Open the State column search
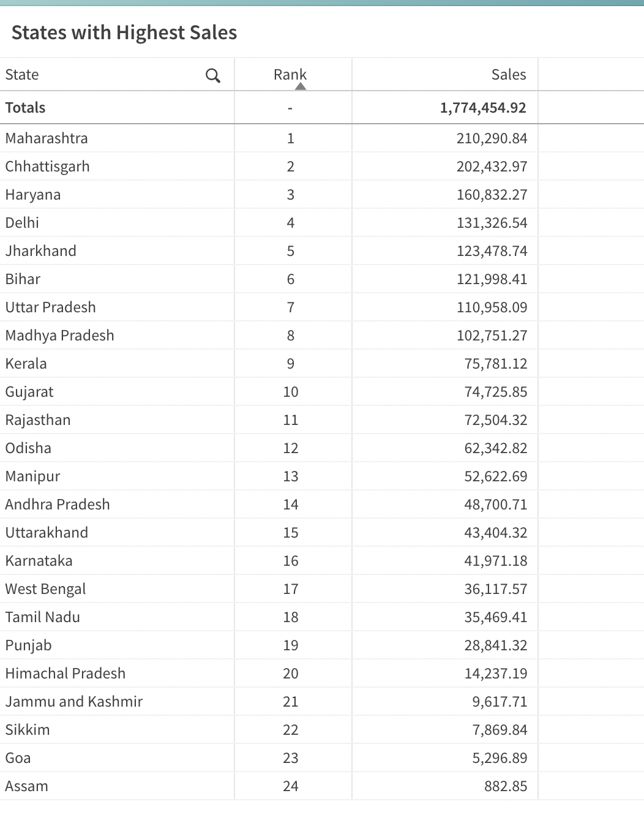Image resolution: width=644 pixels, height=834 pixels. 213,75
